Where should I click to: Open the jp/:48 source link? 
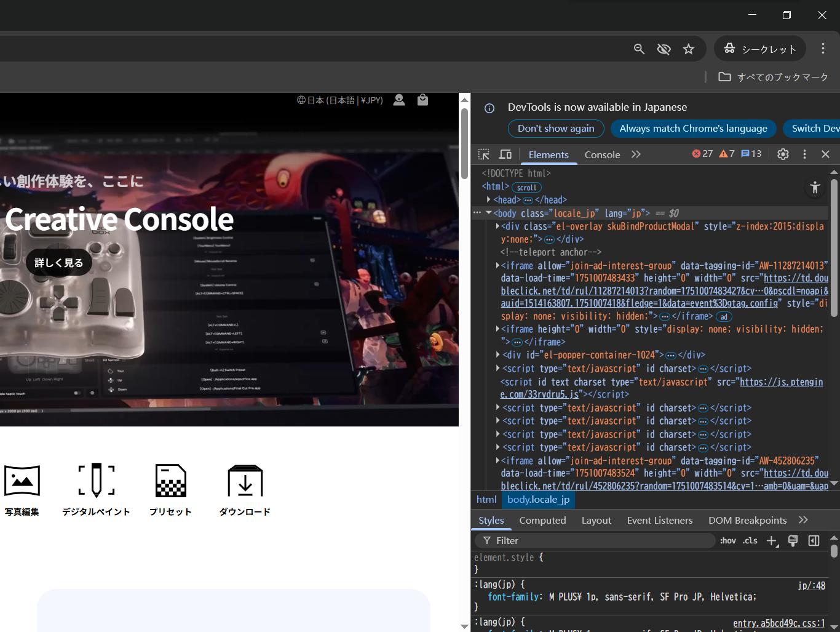tap(812, 585)
